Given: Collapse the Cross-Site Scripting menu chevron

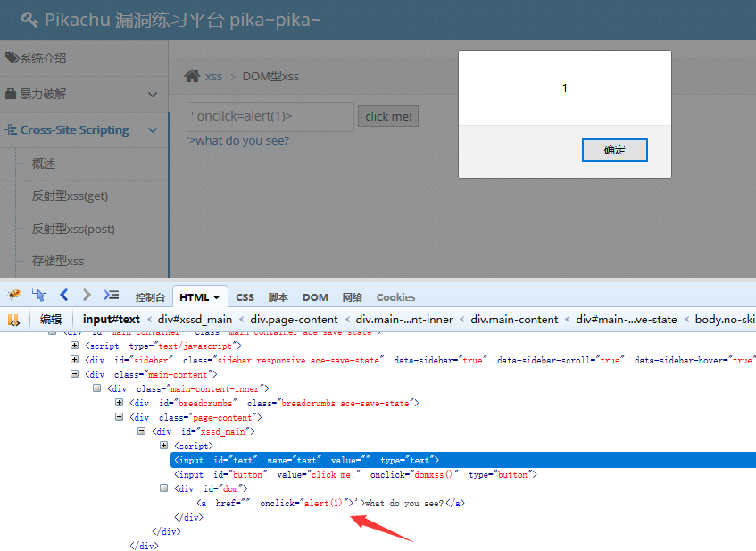Looking at the screenshot, I should click(153, 130).
